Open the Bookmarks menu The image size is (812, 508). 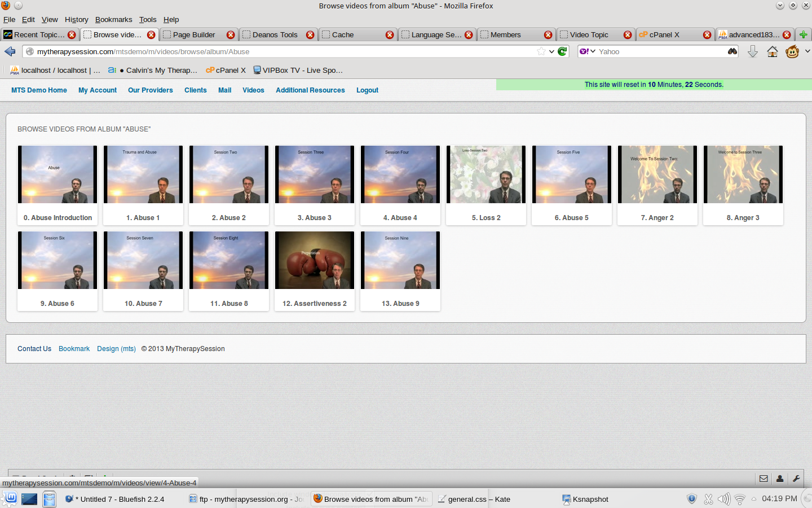pyautogui.click(x=113, y=19)
